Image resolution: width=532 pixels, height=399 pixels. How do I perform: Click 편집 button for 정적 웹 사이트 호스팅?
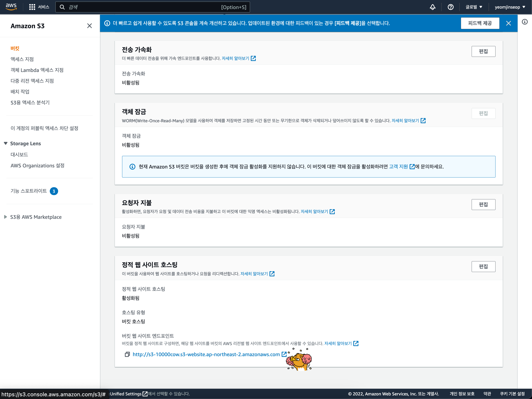tap(483, 267)
